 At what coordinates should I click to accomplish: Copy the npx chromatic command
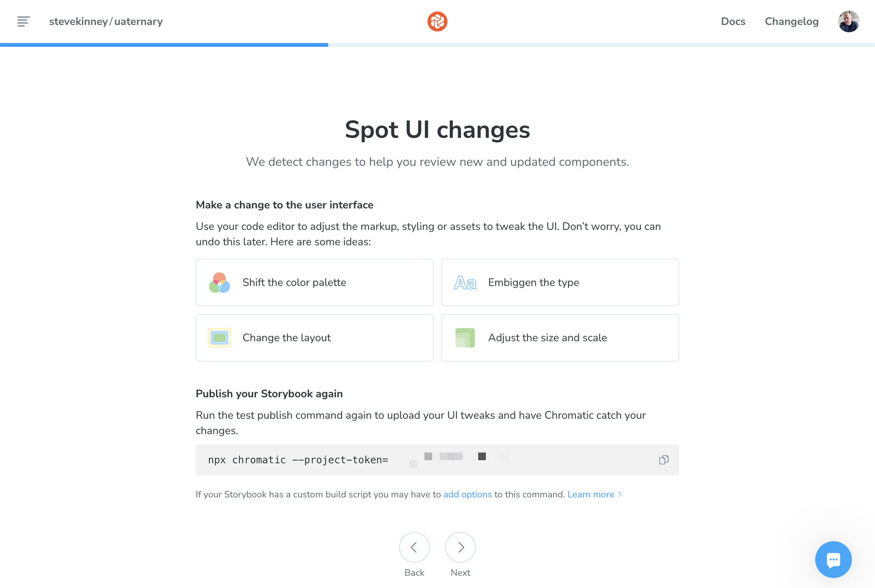pos(664,459)
